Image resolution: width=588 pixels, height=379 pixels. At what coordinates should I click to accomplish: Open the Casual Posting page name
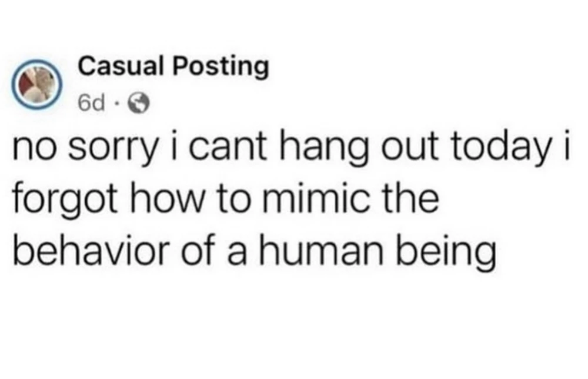173,67
